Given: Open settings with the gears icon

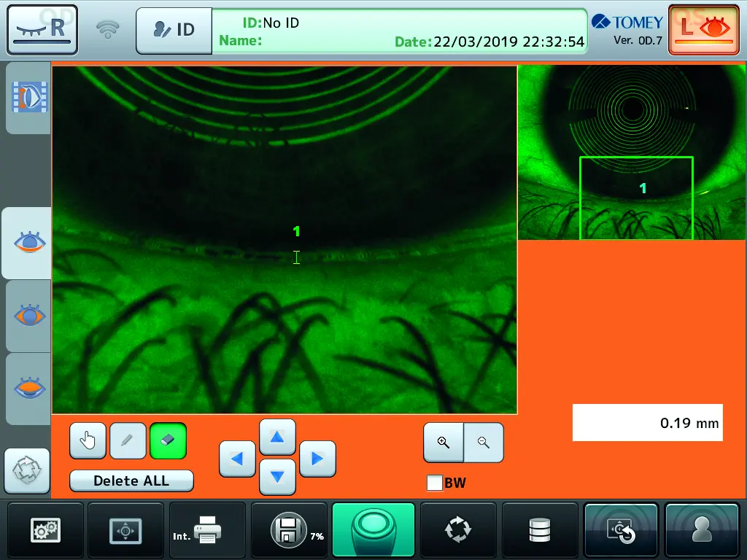Looking at the screenshot, I should coord(45,531).
